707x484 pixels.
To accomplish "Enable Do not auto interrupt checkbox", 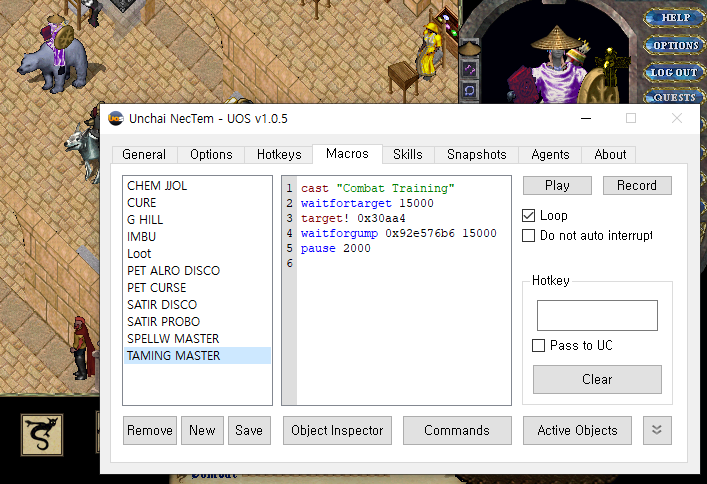I will (x=528, y=235).
